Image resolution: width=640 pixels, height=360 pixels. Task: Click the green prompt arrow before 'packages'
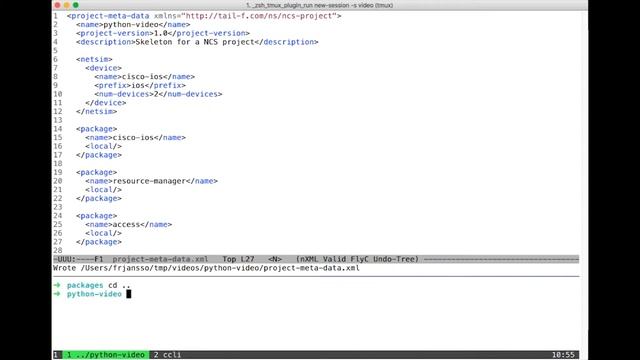tap(57, 285)
